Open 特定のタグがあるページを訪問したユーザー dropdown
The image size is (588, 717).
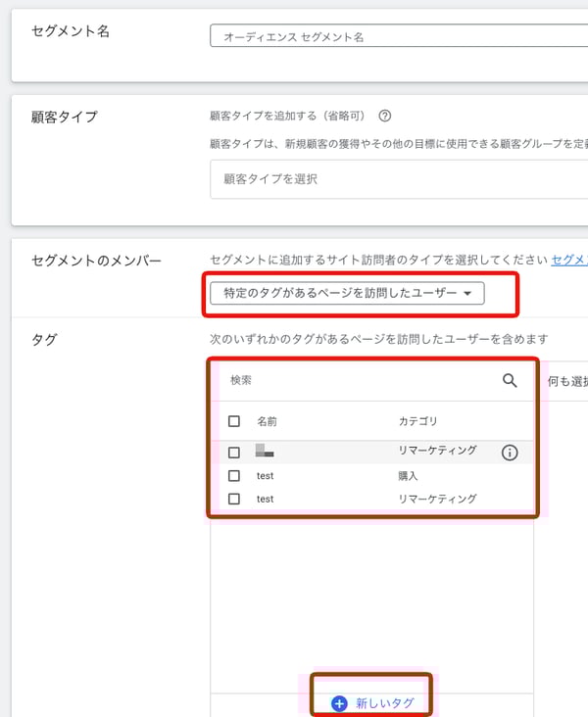(347, 293)
